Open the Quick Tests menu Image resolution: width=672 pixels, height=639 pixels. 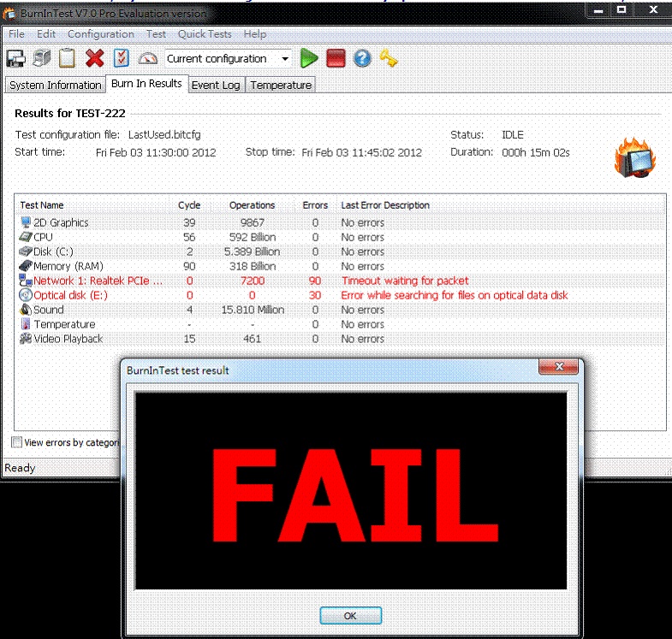pos(205,34)
